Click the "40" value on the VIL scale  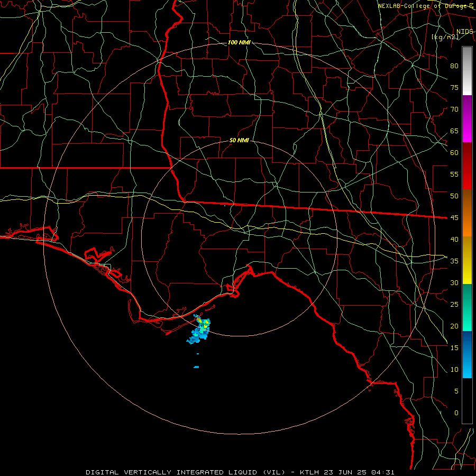point(454,239)
